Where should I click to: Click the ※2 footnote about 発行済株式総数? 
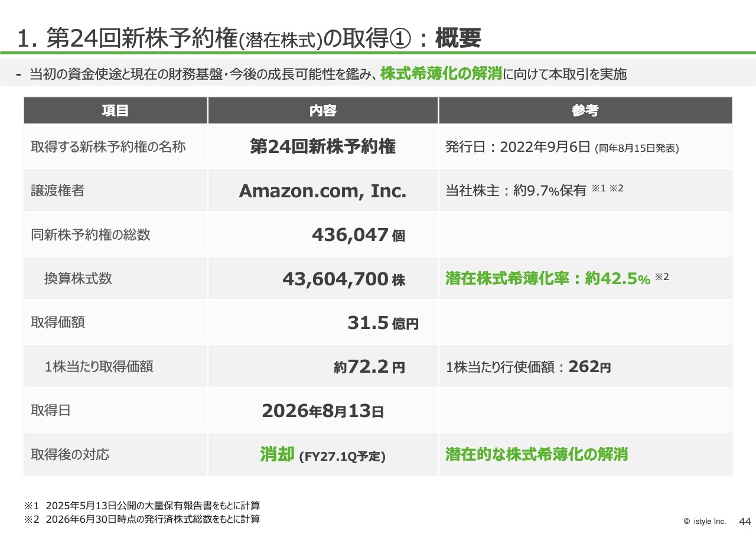[142, 519]
